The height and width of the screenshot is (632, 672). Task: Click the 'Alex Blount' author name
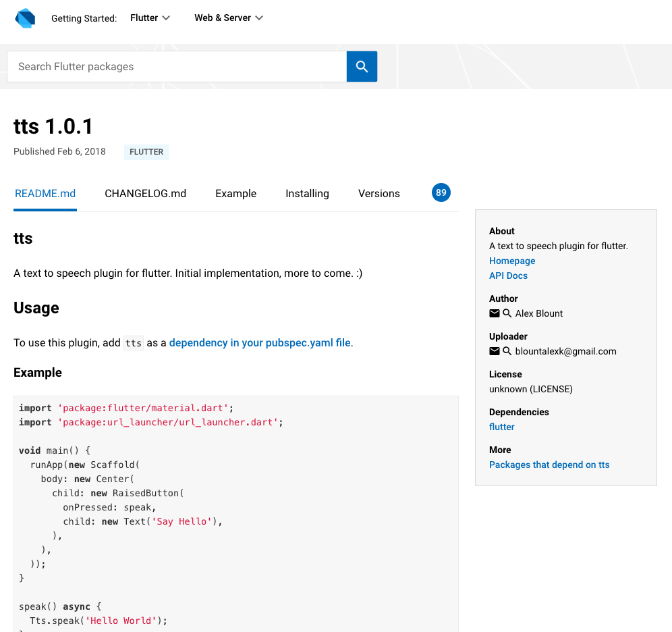(x=538, y=313)
